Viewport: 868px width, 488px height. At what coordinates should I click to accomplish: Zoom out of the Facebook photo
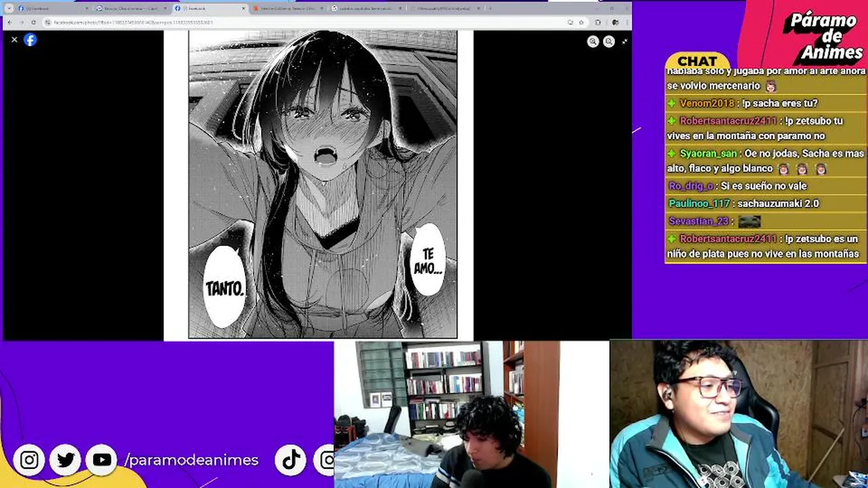(x=609, y=41)
